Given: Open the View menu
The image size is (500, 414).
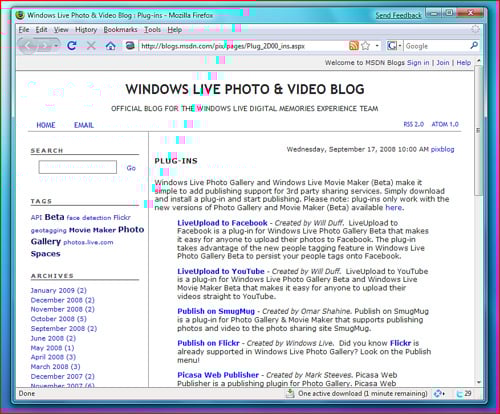Looking at the screenshot, I should [61, 30].
